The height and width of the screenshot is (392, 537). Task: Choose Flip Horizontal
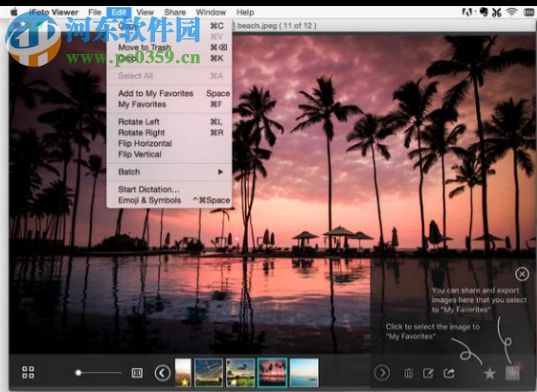[x=170, y=143]
